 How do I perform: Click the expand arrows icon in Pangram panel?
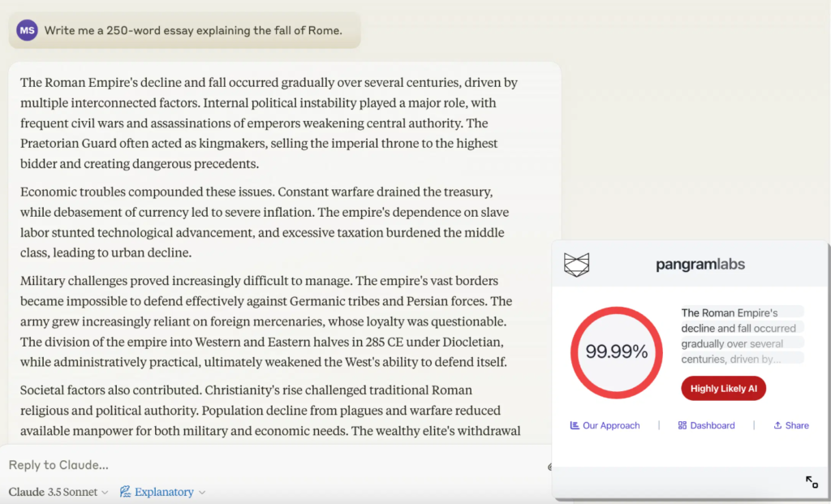(x=812, y=482)
